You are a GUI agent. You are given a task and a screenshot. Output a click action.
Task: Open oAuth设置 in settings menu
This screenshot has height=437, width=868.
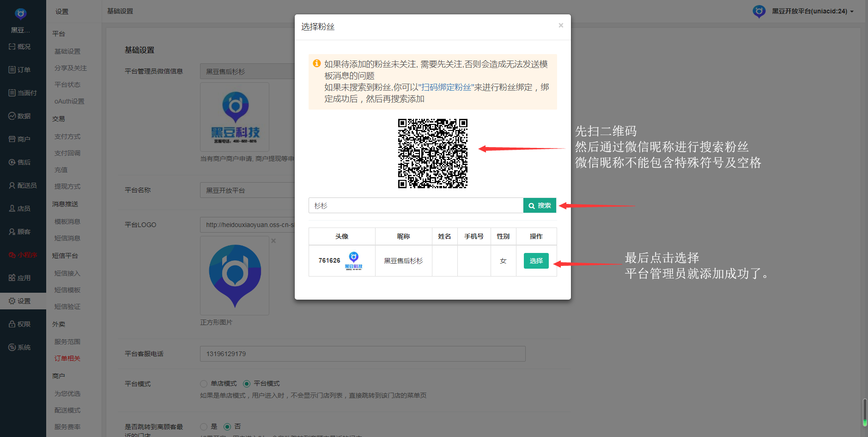click(x=69, y=101)
